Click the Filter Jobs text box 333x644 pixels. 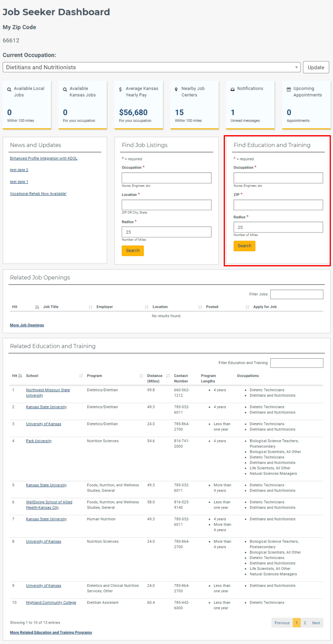[x=297, y=294]
